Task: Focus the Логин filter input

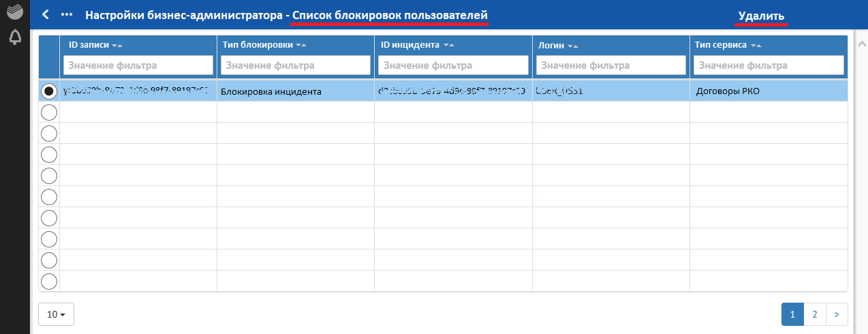Action: click(610, 65)
